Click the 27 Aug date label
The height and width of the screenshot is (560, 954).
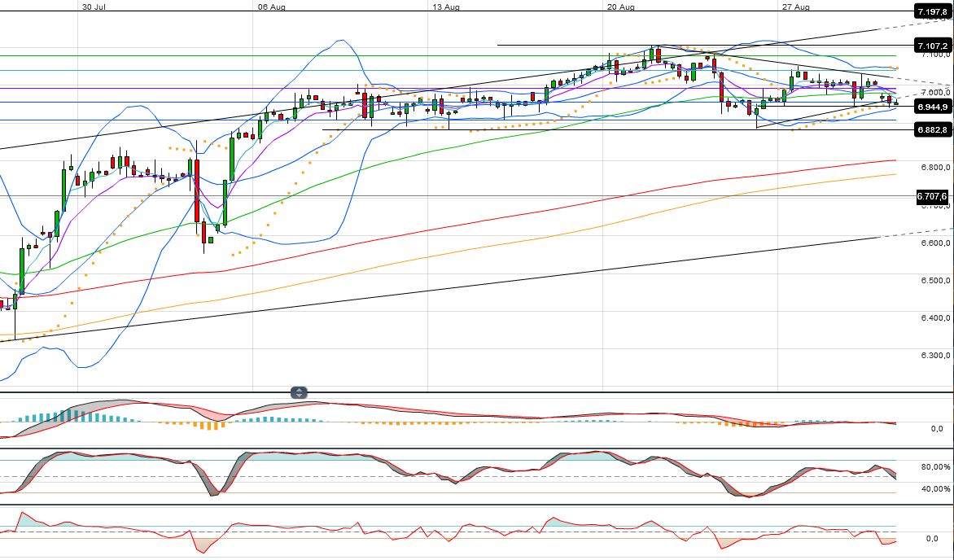tap(796, 7)
